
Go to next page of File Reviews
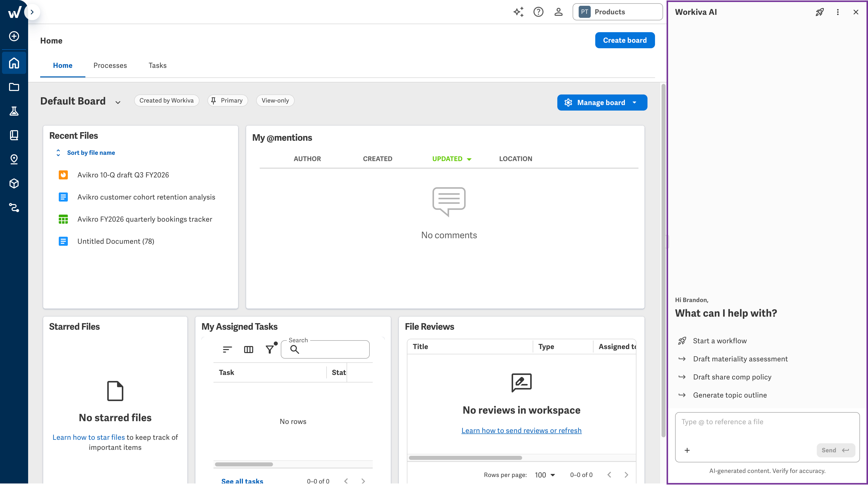pos(626,475)
